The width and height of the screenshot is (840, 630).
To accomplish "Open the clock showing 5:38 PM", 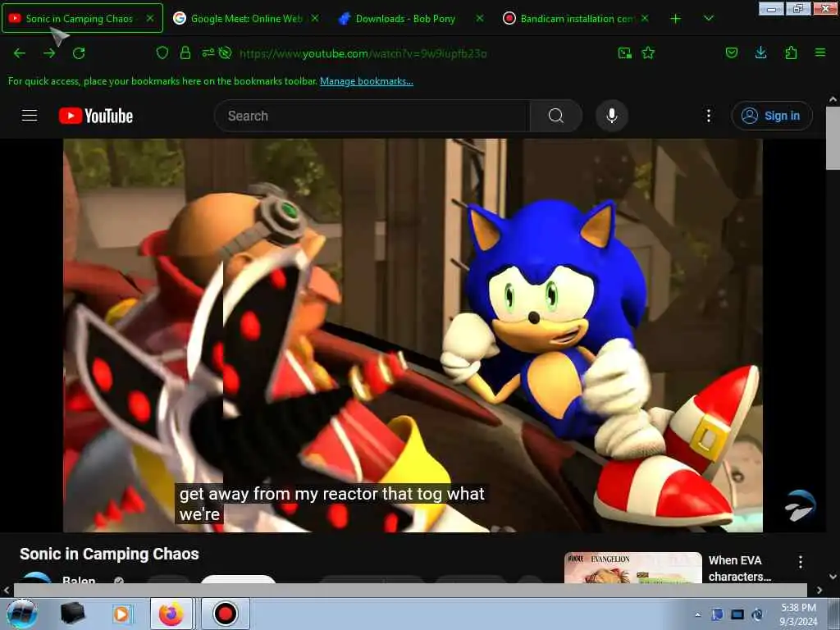I will tap(798, 614).
